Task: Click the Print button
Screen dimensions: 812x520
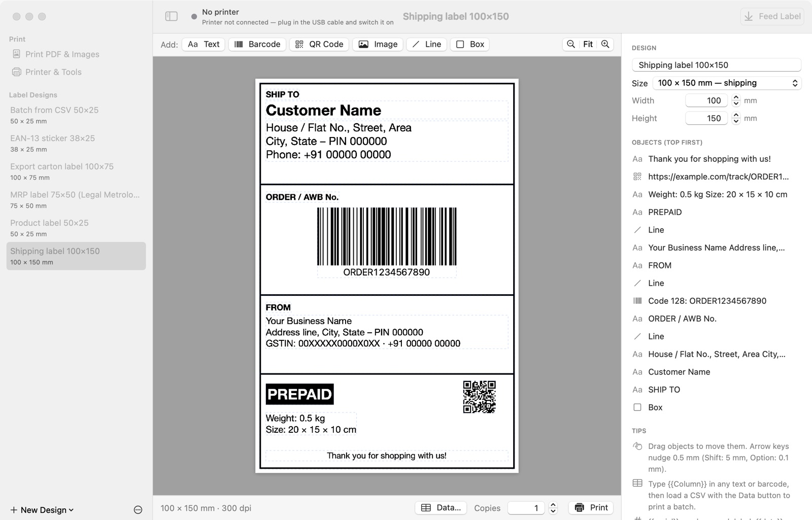Action: (x=591, y=508)
